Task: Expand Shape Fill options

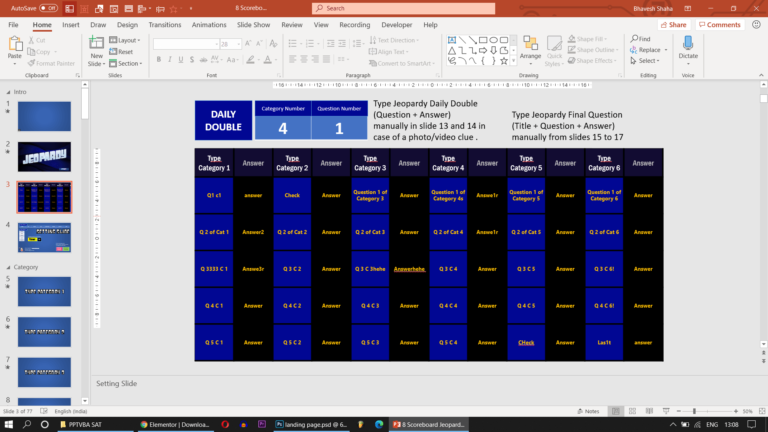Action: tap(587, 39)
